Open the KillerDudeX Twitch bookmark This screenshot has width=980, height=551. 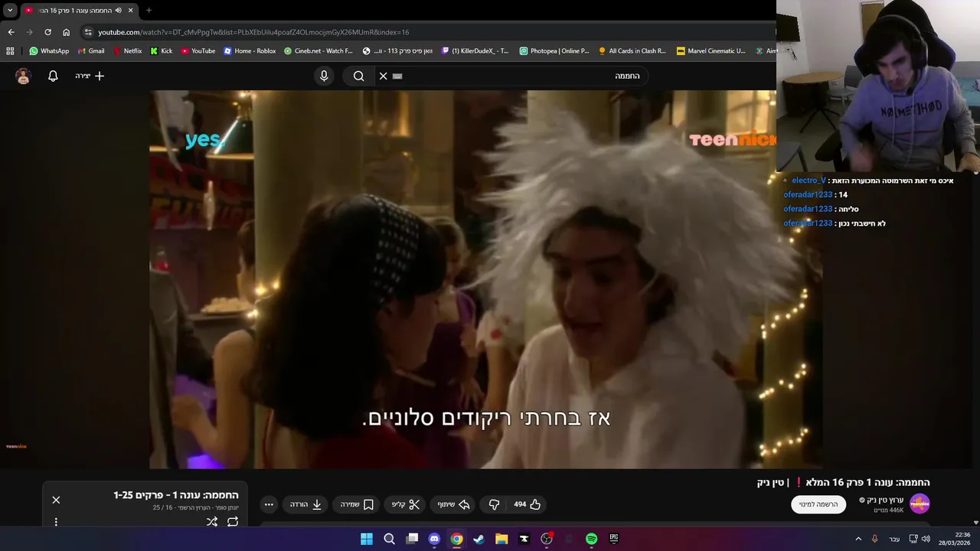point(475,51)
